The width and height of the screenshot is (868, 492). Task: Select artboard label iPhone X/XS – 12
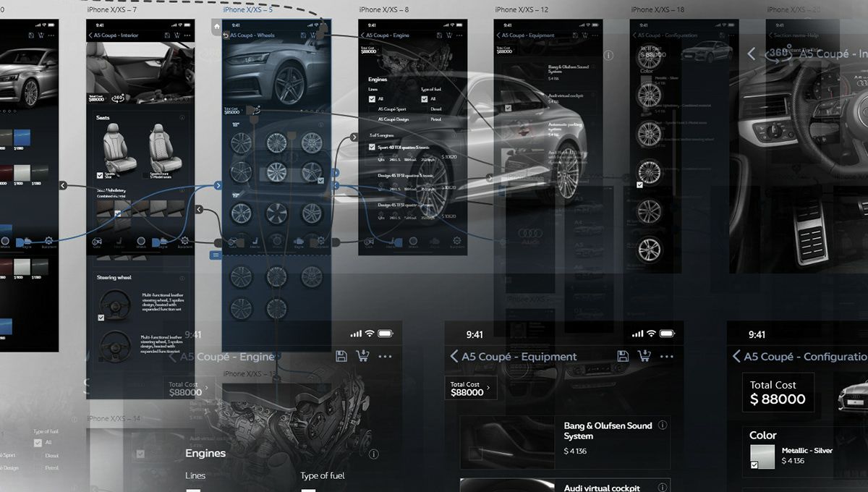(x=522, y=10)
